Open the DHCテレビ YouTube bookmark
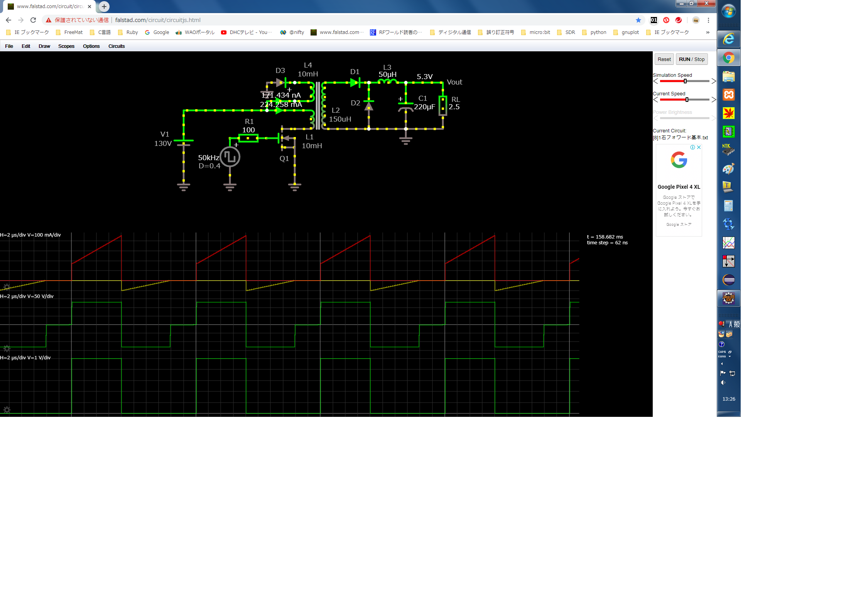This screenshot has width=868, height=589. tap(247, 32)
